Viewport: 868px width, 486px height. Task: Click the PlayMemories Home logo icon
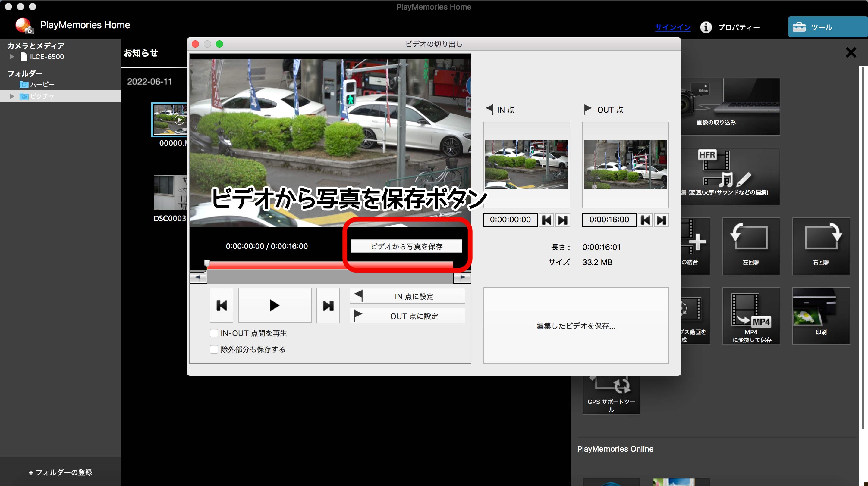pyautogui.click(x=24, y=26)
